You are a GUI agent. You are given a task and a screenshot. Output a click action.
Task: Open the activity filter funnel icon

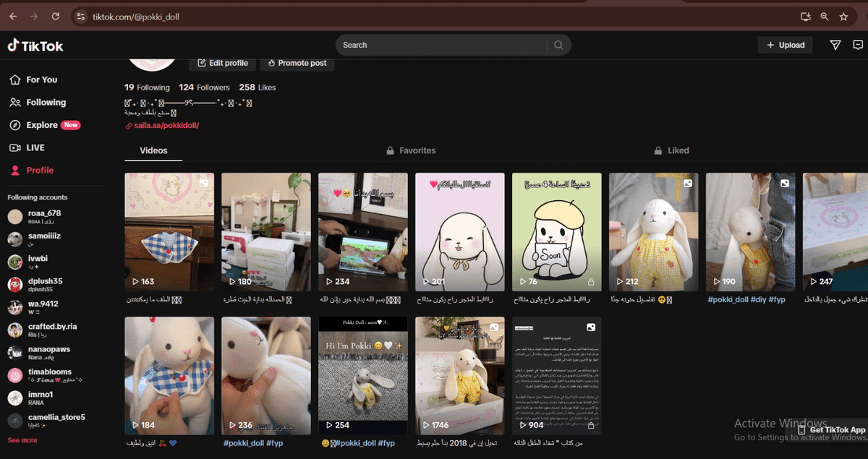(x=835, y=45)
